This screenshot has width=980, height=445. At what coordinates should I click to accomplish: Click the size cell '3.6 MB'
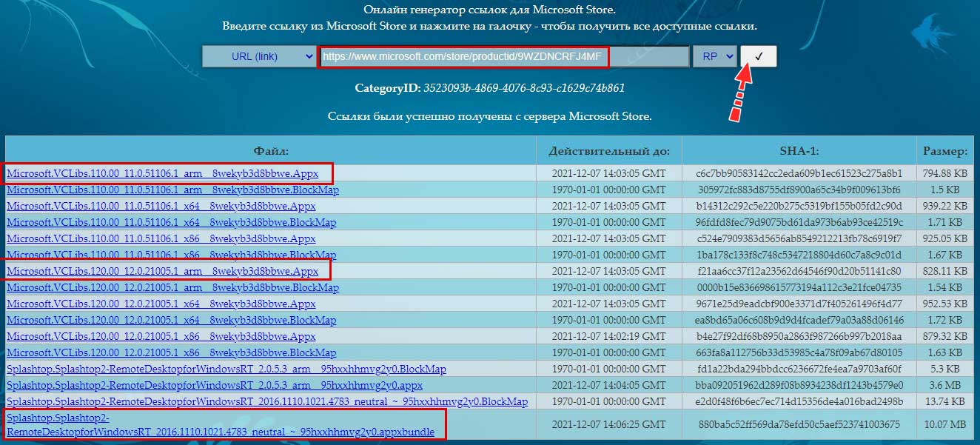coord(945,385)
